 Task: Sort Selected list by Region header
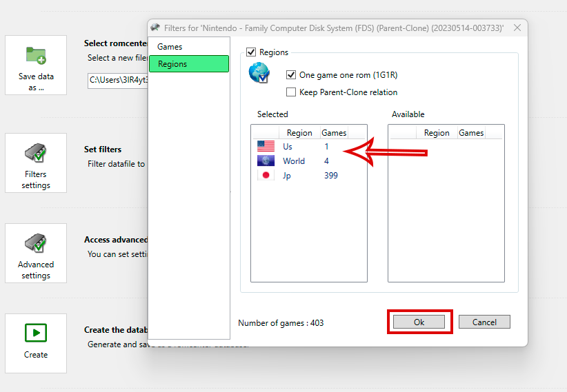[x=299, y=132]
